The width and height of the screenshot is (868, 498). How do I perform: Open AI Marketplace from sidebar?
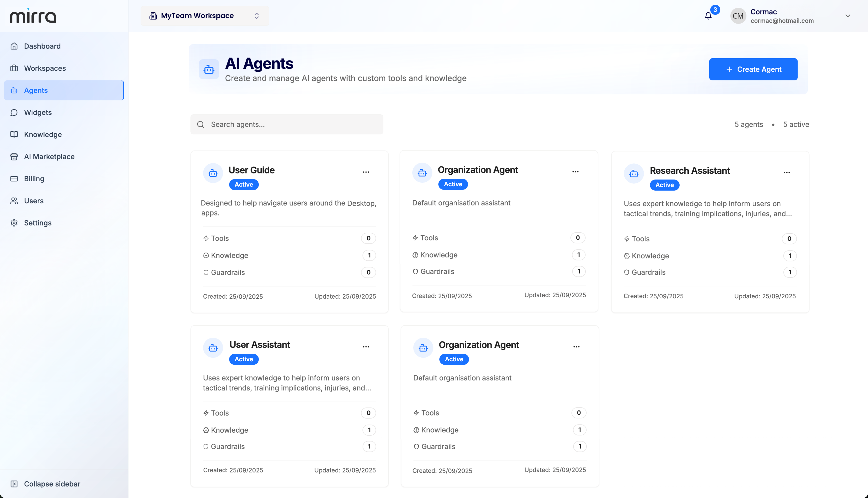coord(49,157)
